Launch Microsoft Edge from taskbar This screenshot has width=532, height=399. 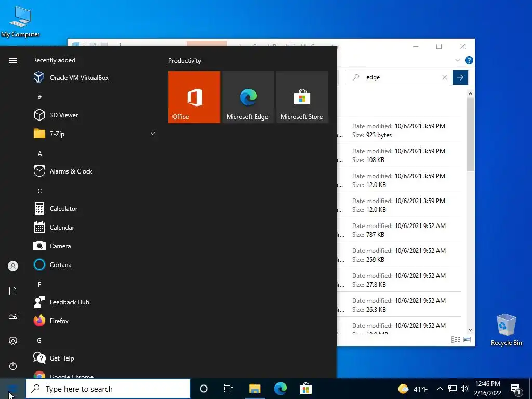280,389
